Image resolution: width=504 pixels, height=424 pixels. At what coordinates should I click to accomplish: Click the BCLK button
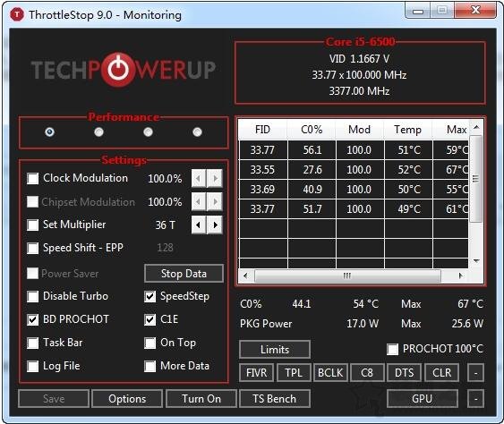click(x=330, y=373)
